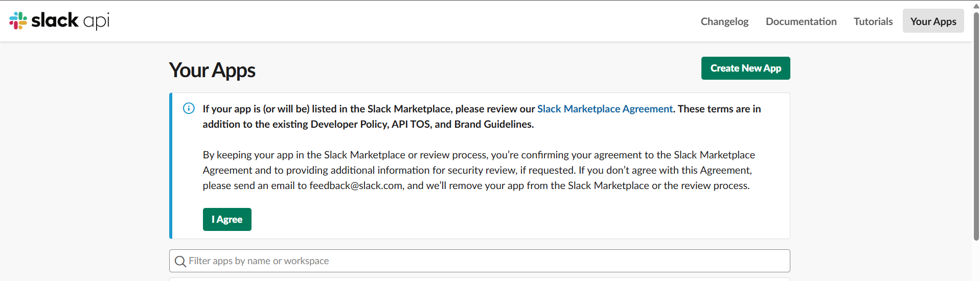Click the text 'feedback@slack.com' in the notice
The width and height of the screenshot is (980, 281).
[x=356, y=185]
